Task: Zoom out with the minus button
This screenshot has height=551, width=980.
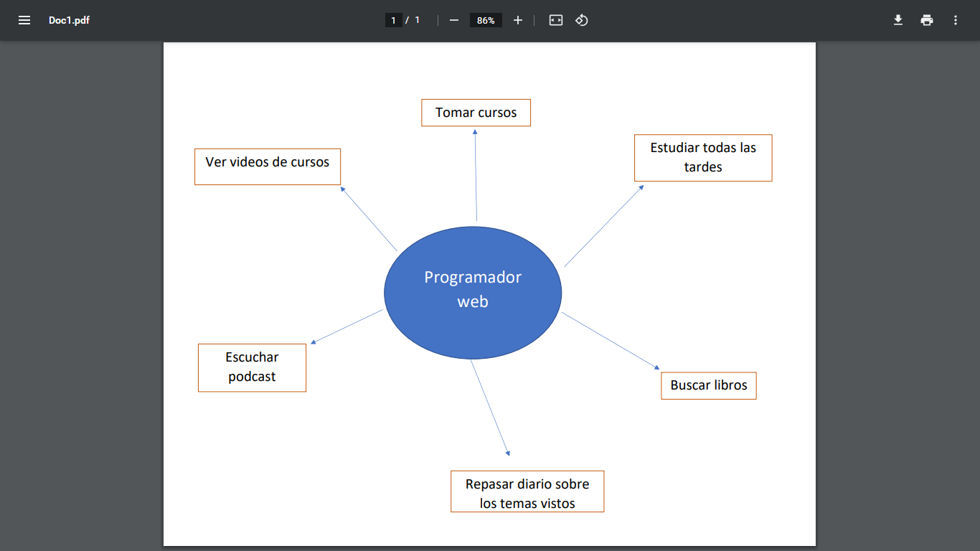Action: 453,20
